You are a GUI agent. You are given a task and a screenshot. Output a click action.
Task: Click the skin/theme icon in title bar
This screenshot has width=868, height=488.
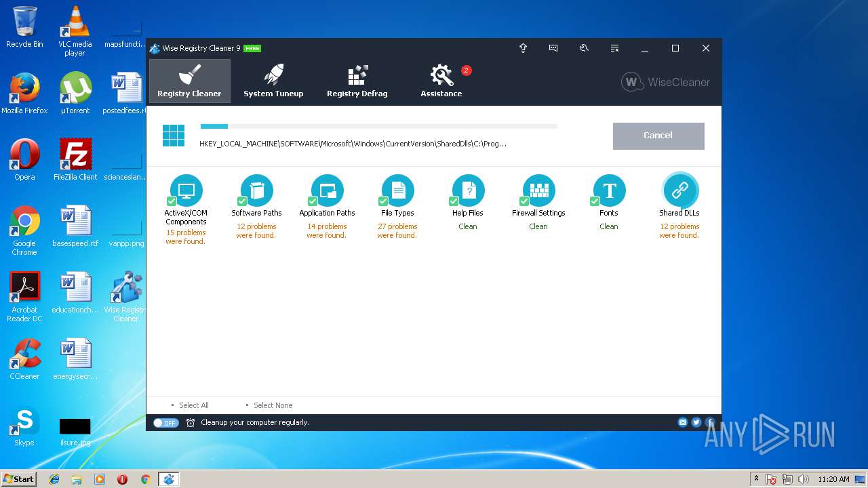[584, 48]
